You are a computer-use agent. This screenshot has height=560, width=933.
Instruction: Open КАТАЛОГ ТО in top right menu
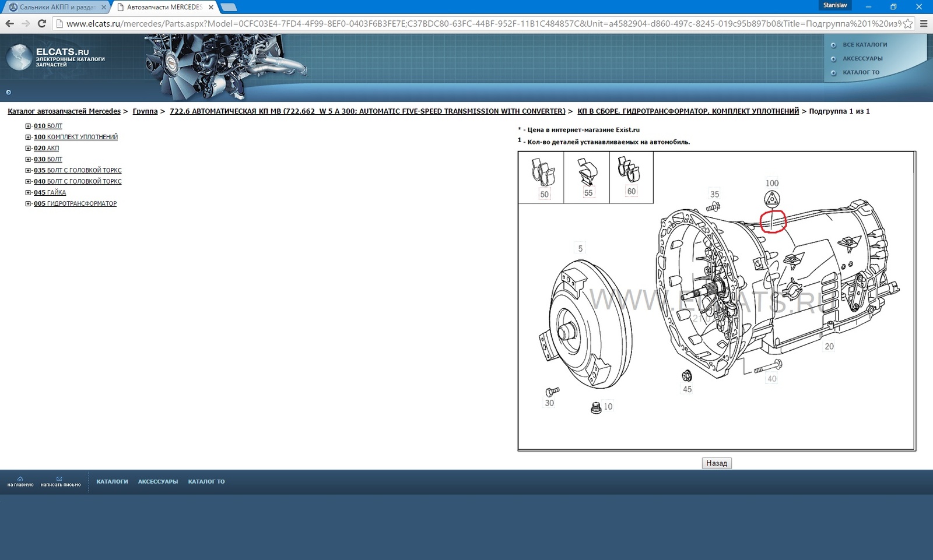(861, 72)
